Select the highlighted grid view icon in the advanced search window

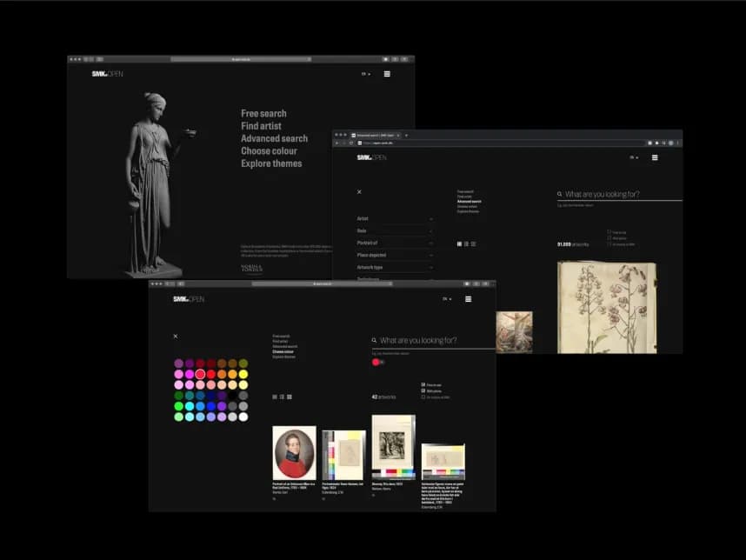point(459,244)
